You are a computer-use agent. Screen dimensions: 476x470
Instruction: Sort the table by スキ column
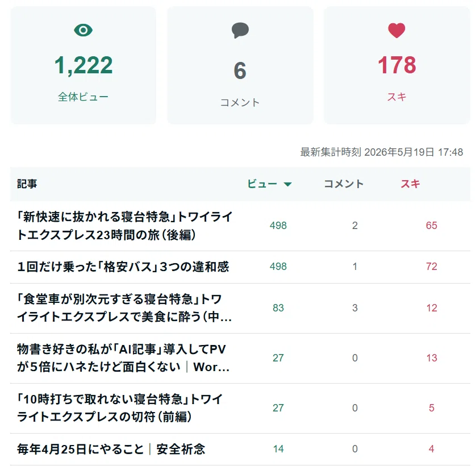[410, 184]
